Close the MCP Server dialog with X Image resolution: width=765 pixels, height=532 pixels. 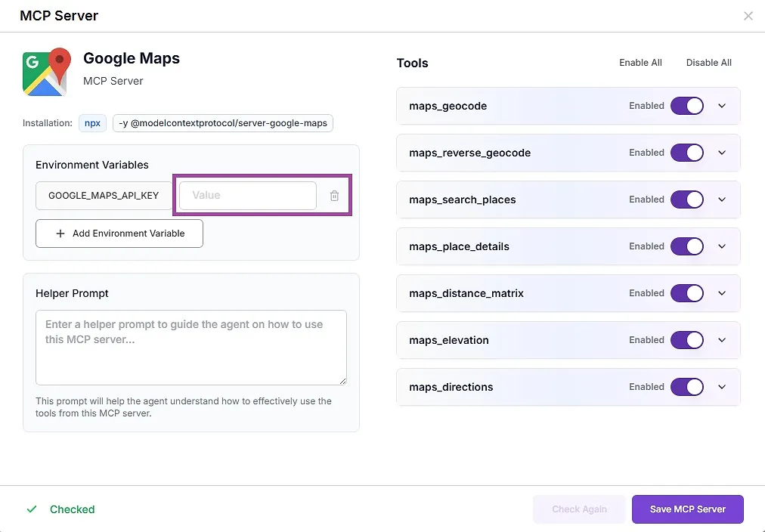[x=748, y=16]
